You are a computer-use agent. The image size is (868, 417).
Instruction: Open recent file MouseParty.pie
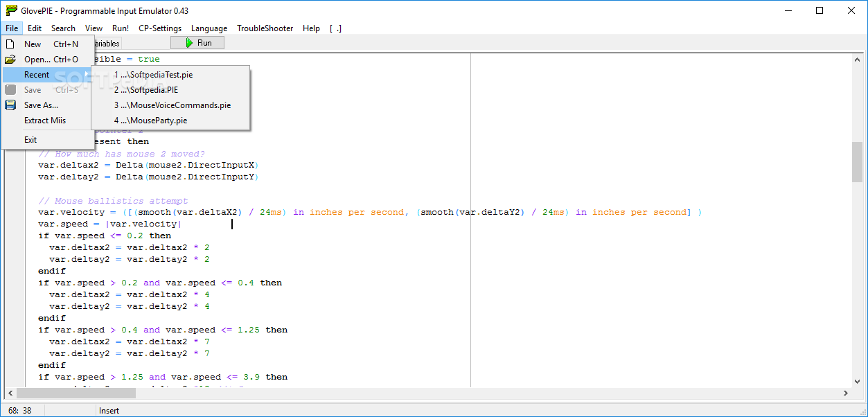tap(170, 121)
